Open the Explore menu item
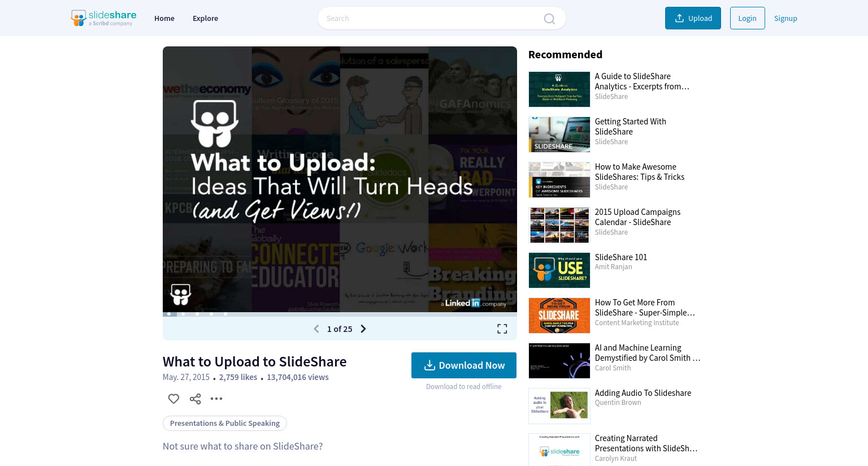The height and width of the screenshot is (466, 868). click(205, 18)
